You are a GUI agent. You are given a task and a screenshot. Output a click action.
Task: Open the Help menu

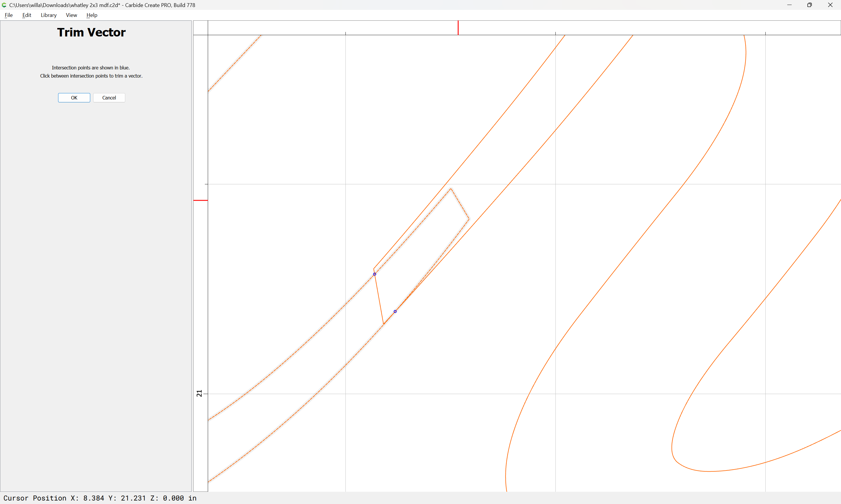(92, 15)
